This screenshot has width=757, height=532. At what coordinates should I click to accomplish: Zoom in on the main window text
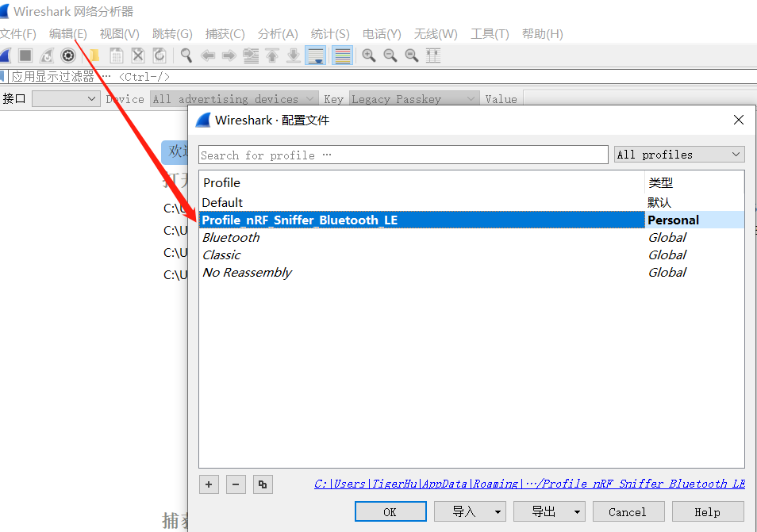click(x=369, y=55)
